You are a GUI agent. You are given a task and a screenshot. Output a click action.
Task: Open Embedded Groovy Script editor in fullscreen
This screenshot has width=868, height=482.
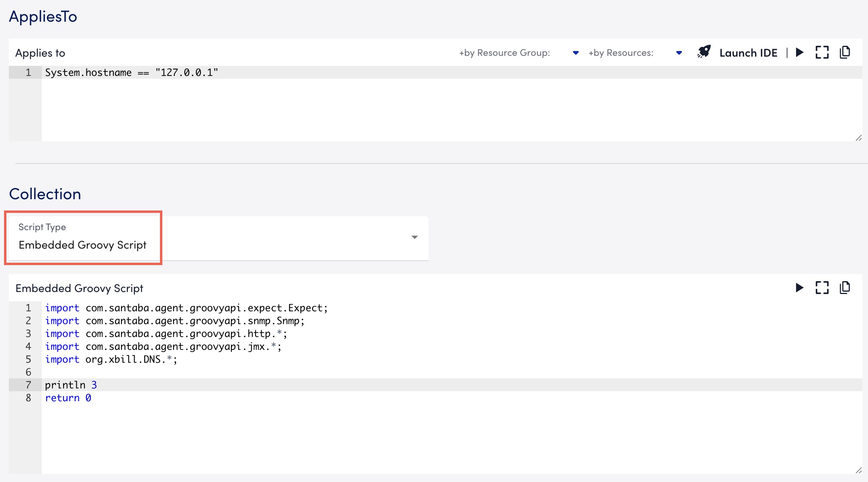click(x=822, y=288)
